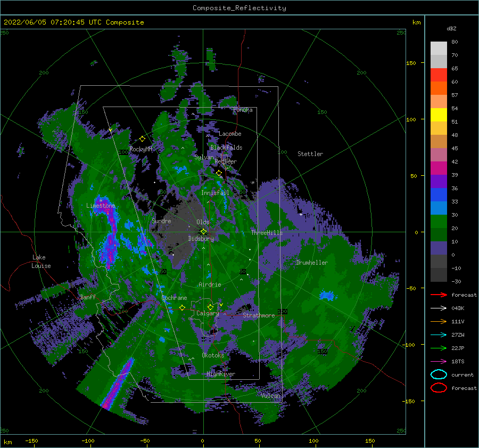Click the Airdrie city label
The height and width of the screenshot is (448, 479).
click(x=210, y=284)
